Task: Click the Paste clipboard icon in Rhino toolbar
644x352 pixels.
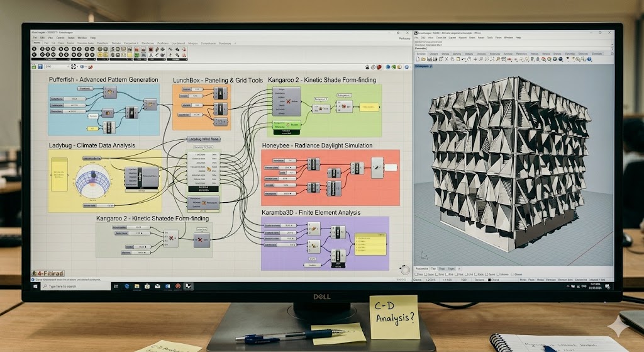Action: 458,59
